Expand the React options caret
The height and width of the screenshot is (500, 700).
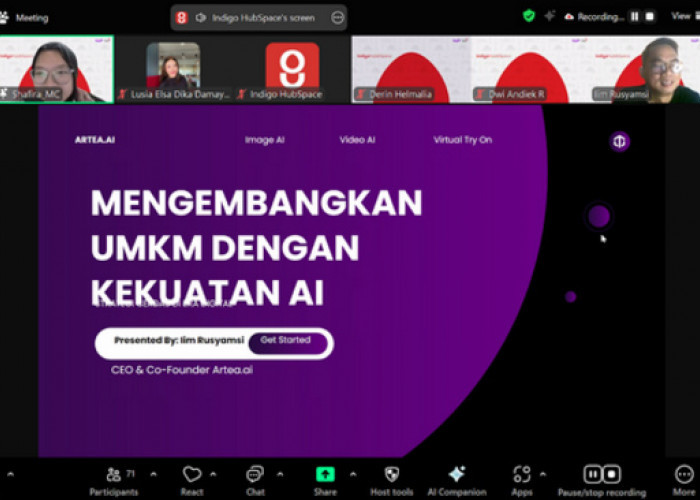coord(213,474)
